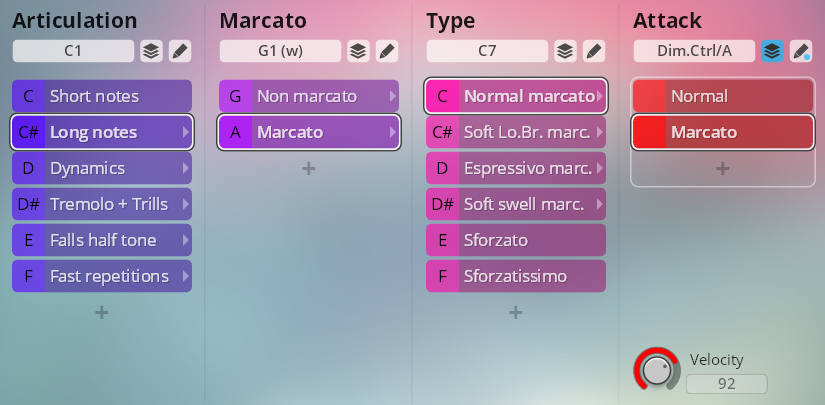Expand the Tremolo + Trills arrow
The width and height of the screenshot is (825, 405).
click(186, 204)
